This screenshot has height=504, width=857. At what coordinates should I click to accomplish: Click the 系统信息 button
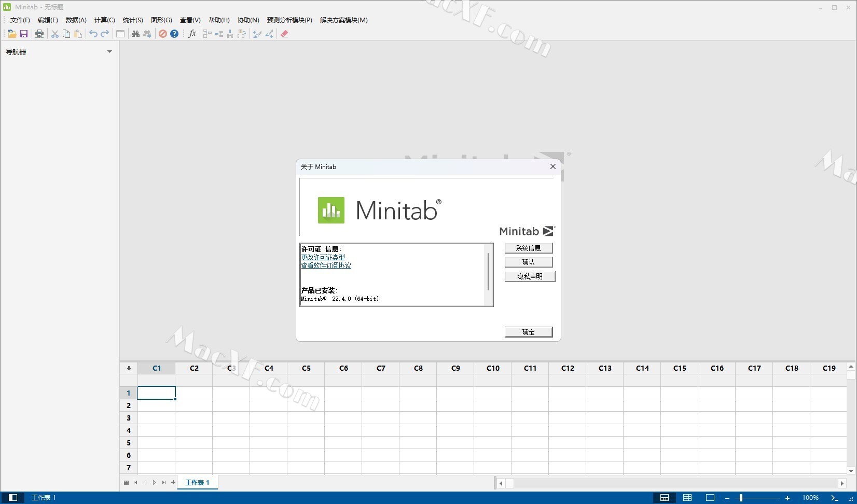coord(529,248)
